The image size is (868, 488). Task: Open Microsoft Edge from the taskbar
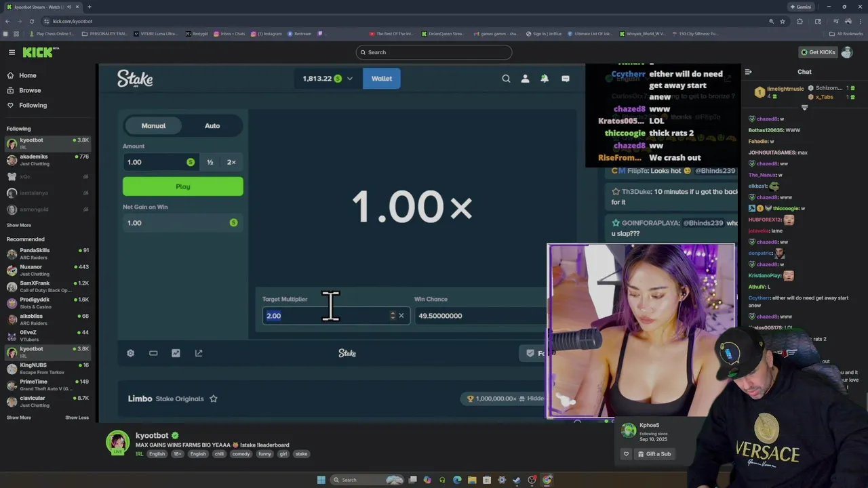coord(457,480)
